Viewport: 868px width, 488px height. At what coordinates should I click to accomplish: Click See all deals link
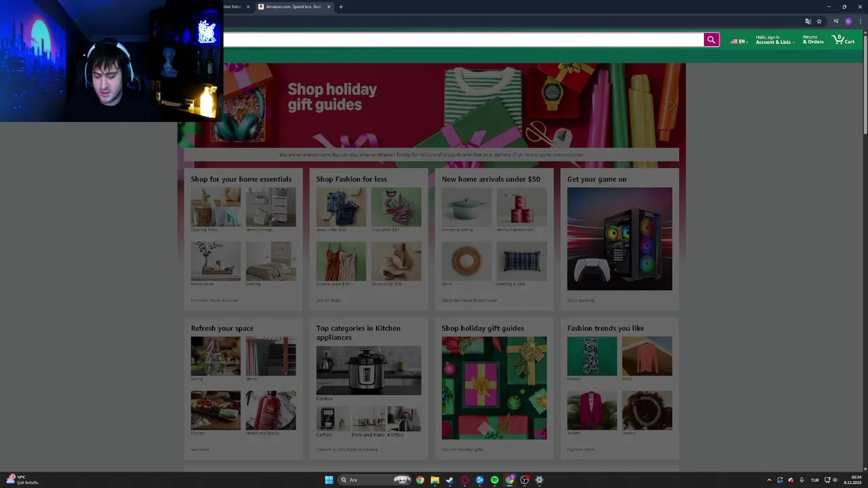tap(329, 300)
